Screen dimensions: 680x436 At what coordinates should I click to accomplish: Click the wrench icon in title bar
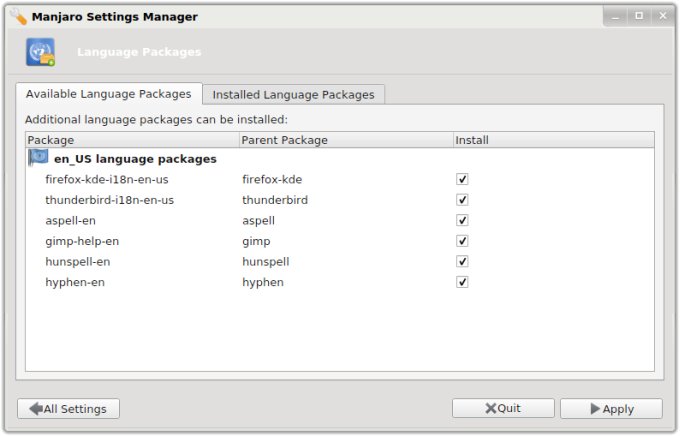point(18,16)
